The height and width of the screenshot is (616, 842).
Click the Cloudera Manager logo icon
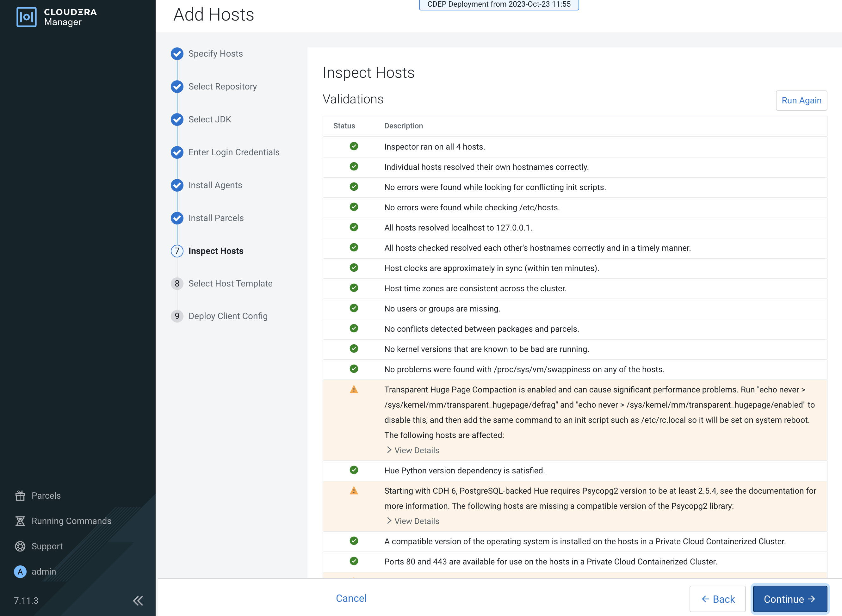(x=27, y=17)
